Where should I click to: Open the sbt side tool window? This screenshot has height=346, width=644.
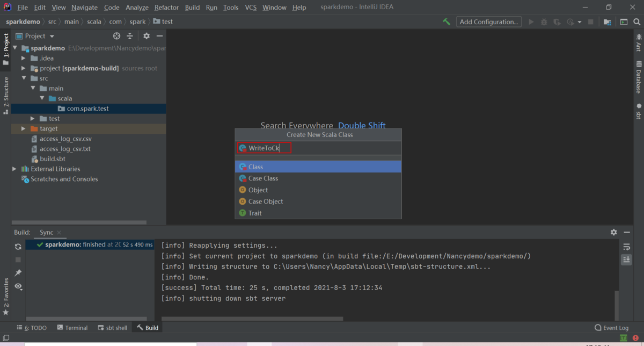tap(638, 111)
